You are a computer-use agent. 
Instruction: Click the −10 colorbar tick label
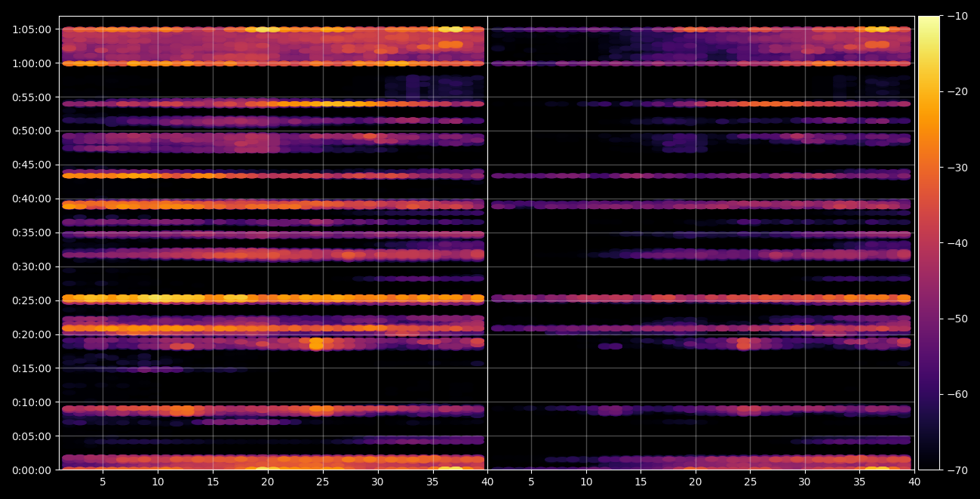click(957, 16)
